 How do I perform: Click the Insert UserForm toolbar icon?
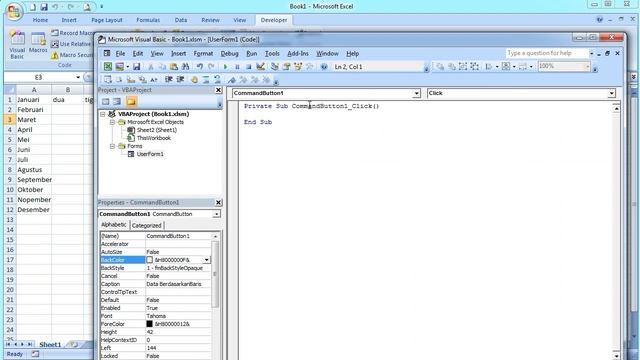[120, 67]
